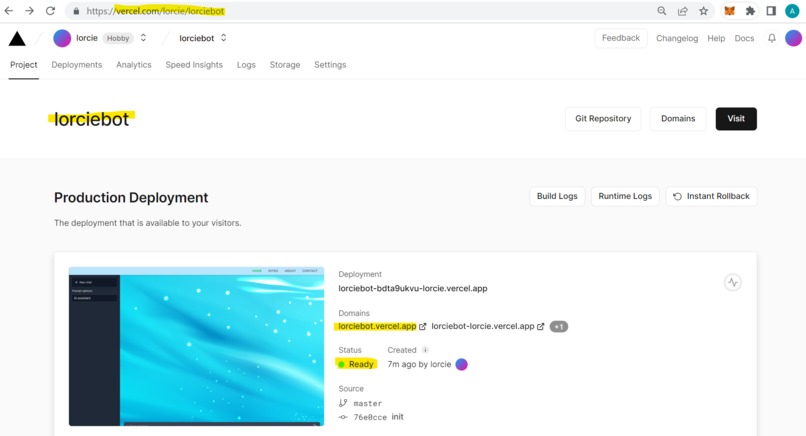Image resolution: width=806 pixels, height=436 pixels.
Task: Click the master branch link
Action: point(368,404)
